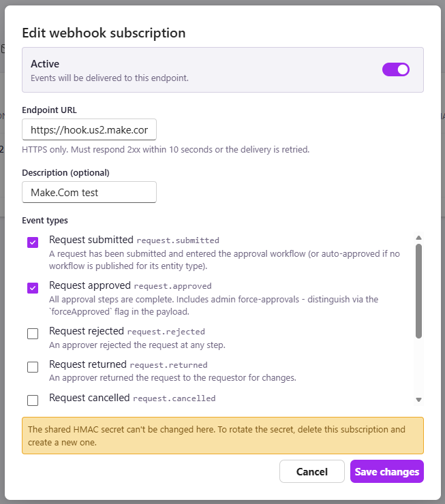The width and height of the screenshot is (445, 504).
Task: Tick the Request returned checkbox
Action: [x=33, y=366]
